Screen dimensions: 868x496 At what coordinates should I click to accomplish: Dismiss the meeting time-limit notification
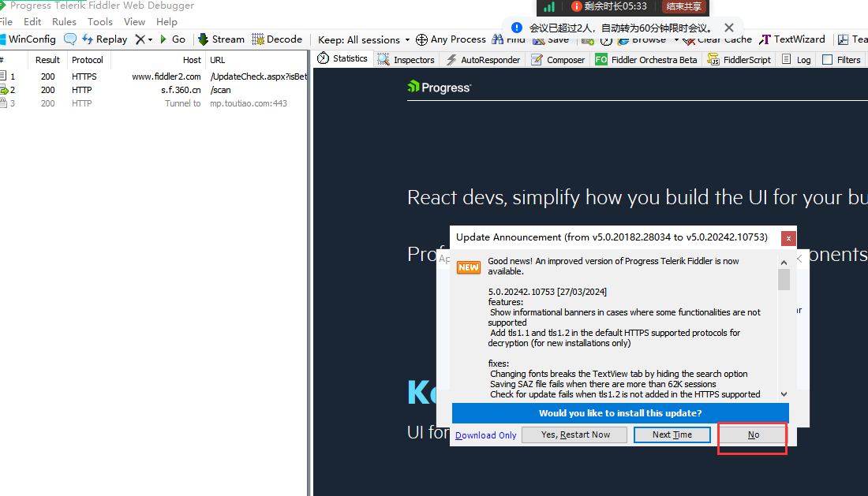tap(729, 28)
